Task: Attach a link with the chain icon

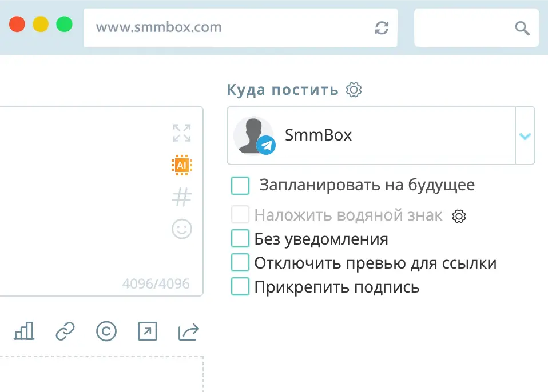Action: click(65, 331)
